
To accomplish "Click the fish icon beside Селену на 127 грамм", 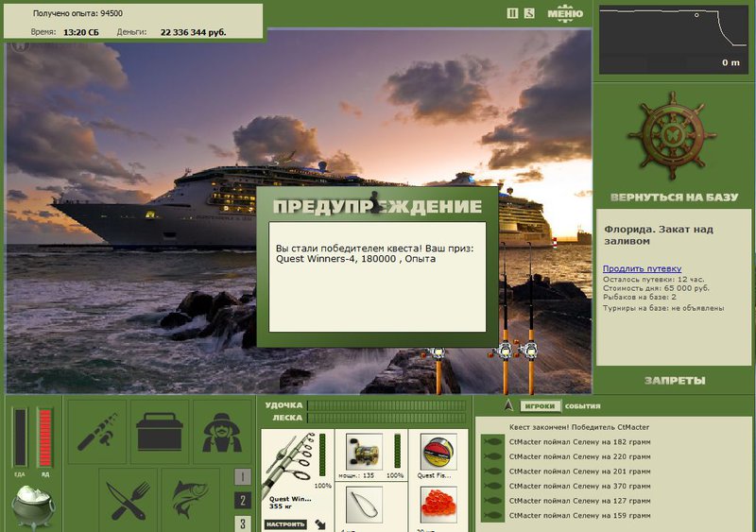I will click(492, 501).
